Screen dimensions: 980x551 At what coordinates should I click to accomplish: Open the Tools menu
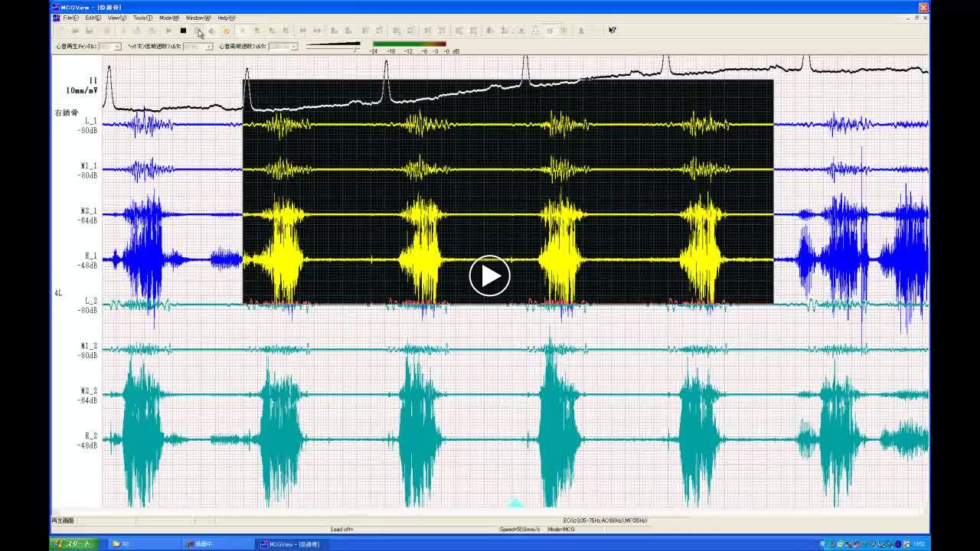[x=142, y=18]
